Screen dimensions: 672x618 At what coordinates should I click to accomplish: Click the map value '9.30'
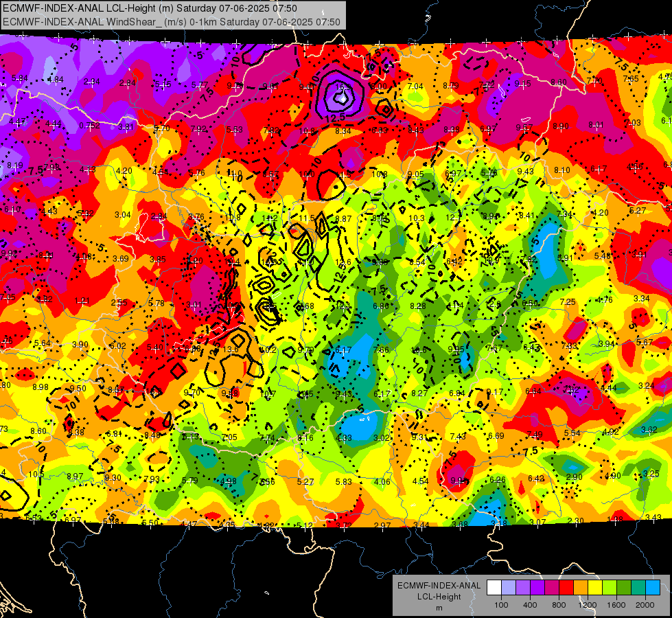[113, 477]
